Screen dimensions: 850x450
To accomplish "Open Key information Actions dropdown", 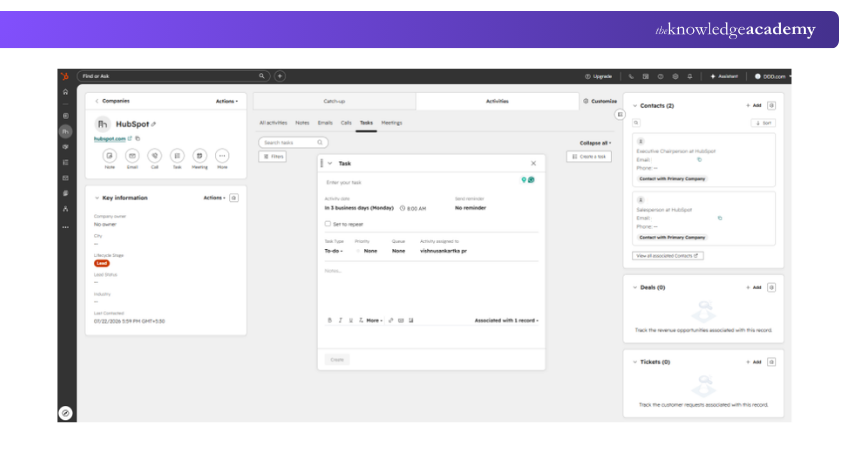I will pyautogui.click(x=214, y=198).
